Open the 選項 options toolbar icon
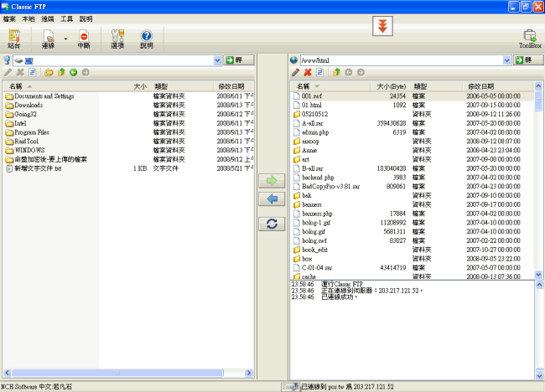Viewport: 545px width, 392px height. click(117, 39)
